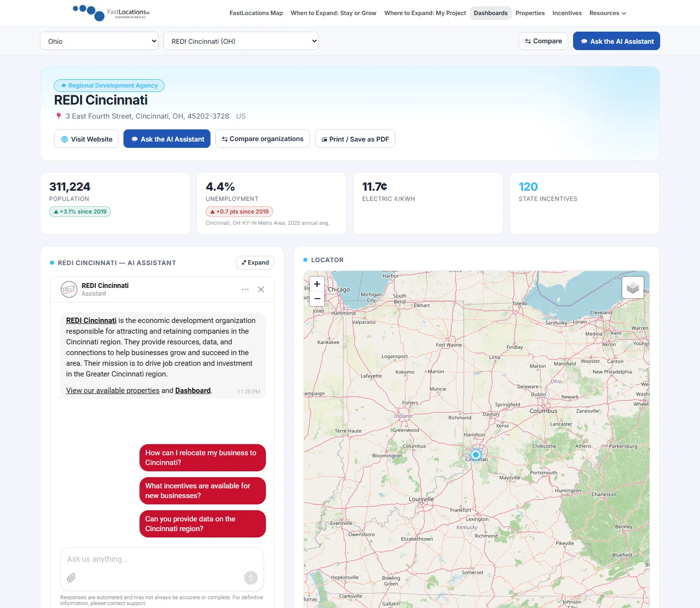Close the REDI Cincinnati chat panel
The image size is (700, 608).
click(261, 289)
